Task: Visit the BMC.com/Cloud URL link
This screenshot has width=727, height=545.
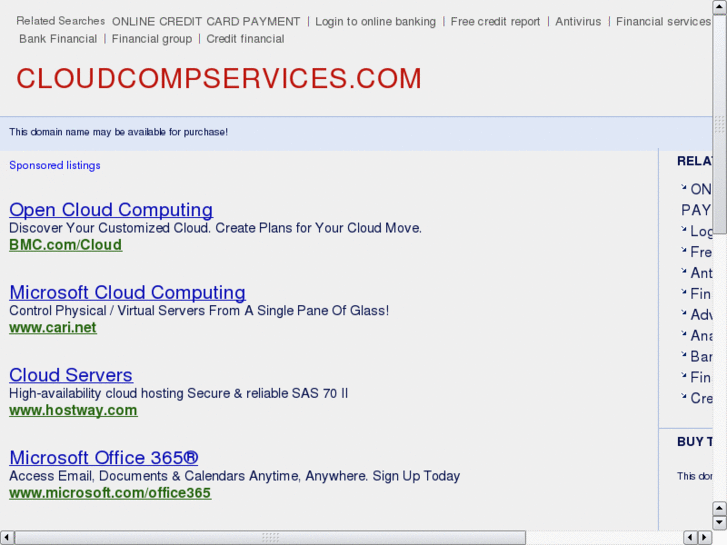Action: 66,245
